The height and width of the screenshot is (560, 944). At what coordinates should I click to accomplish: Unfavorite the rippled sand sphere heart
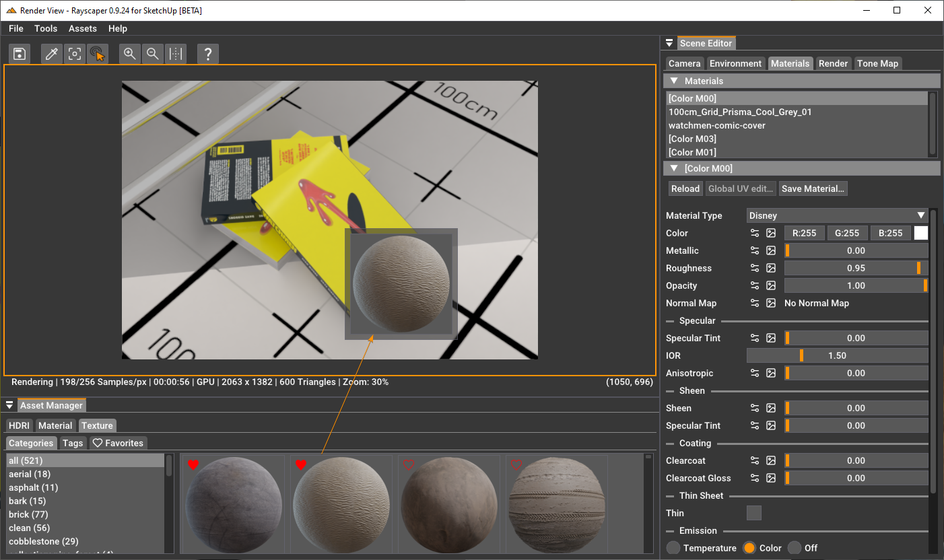click(301, 464)
